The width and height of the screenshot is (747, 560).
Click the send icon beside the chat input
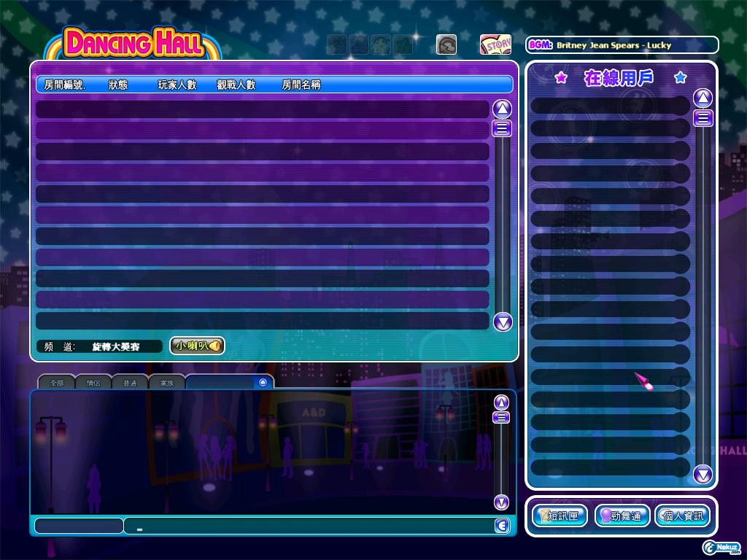502,526
